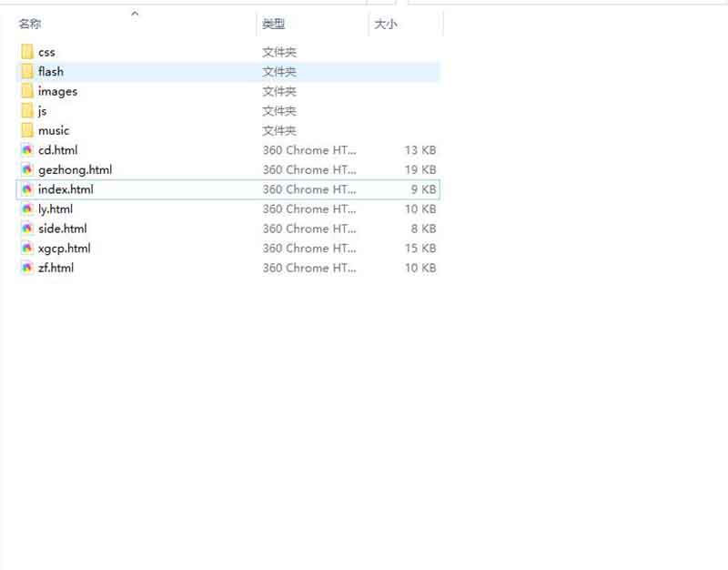This screenshot has width=728, height=570.
Task: Click the side.html file icon
Action: (x=27, y=229)
